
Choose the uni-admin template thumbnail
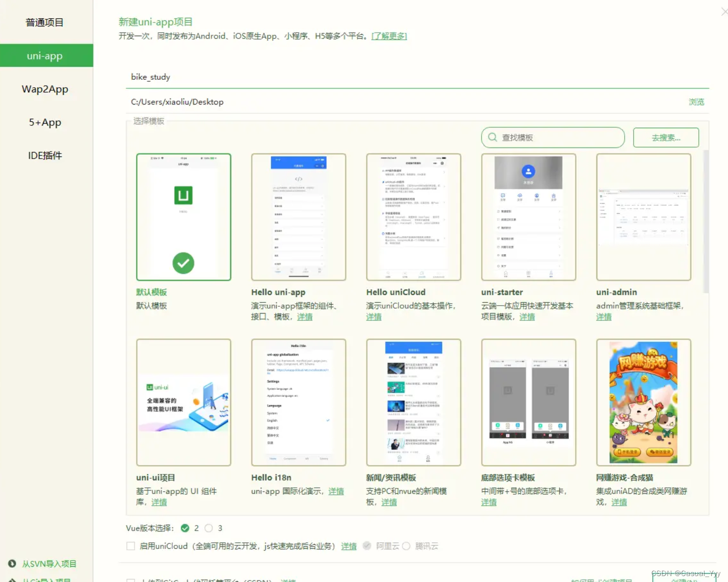point(643,217)
